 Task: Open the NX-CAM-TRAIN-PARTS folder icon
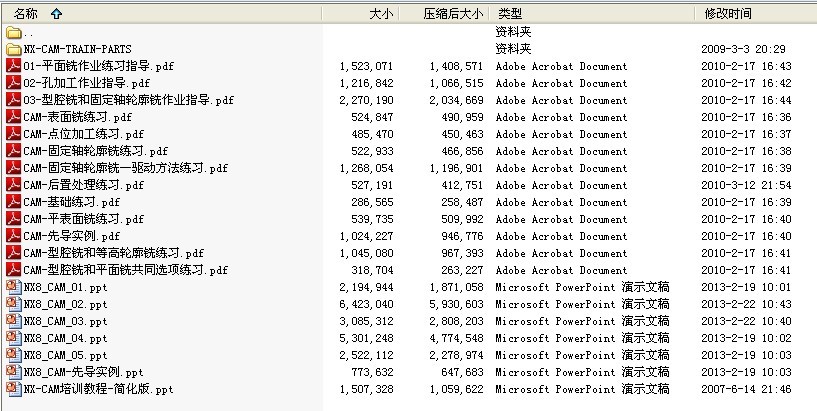[x=14, y=49]
